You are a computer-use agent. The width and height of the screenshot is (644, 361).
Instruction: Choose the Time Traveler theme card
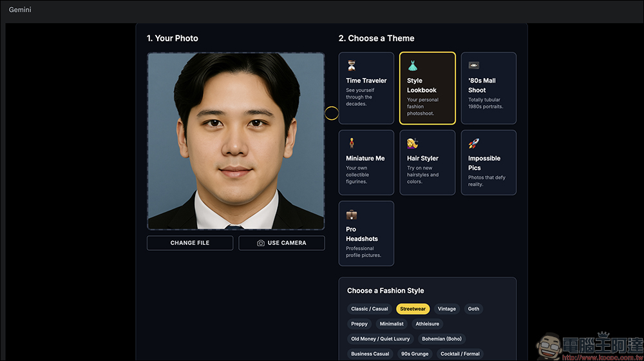(366, 88)
